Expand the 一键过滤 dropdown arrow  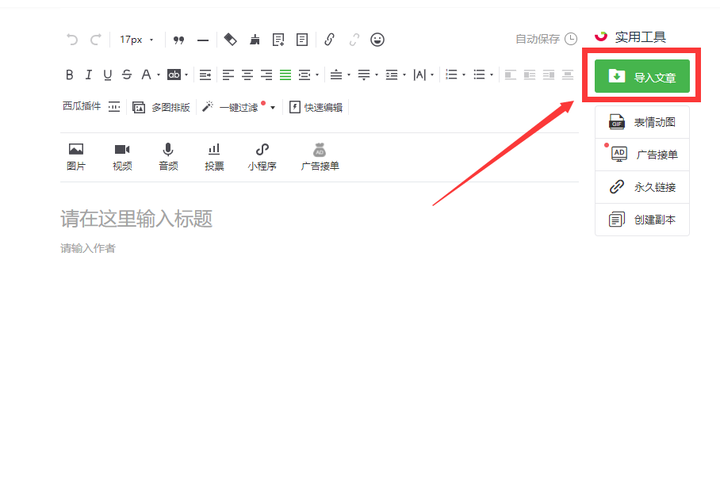273,107
